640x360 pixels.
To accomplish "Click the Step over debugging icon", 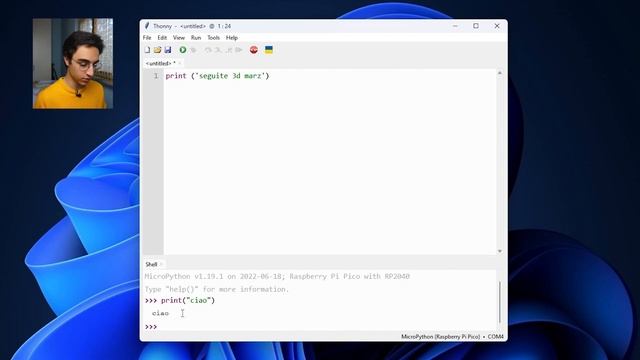I will pos(208,50).
